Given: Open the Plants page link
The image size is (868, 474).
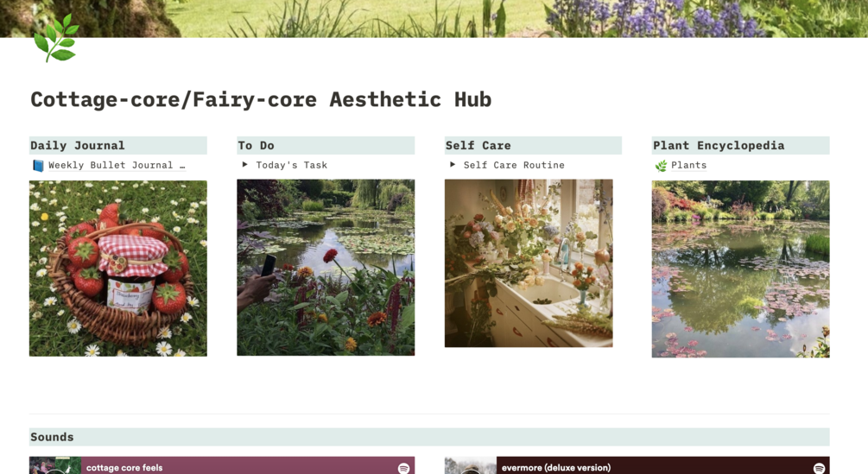Looking at the screenshot, I should [x=688, y=165].
